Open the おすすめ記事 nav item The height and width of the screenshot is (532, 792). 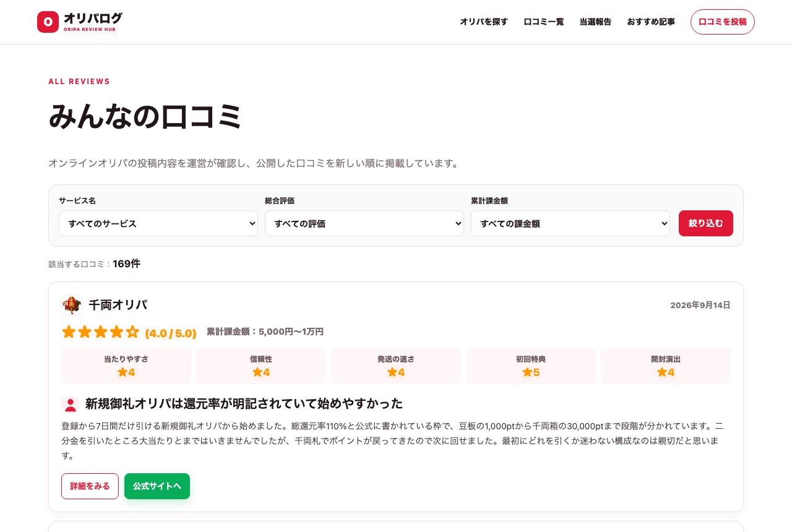(x=651, y=22)
